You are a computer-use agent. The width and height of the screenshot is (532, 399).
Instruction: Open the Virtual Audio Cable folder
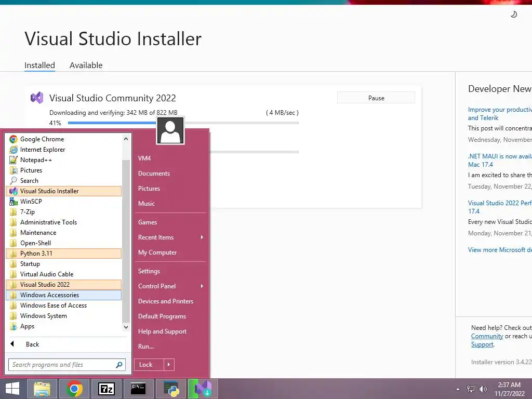tap(63, 274)
